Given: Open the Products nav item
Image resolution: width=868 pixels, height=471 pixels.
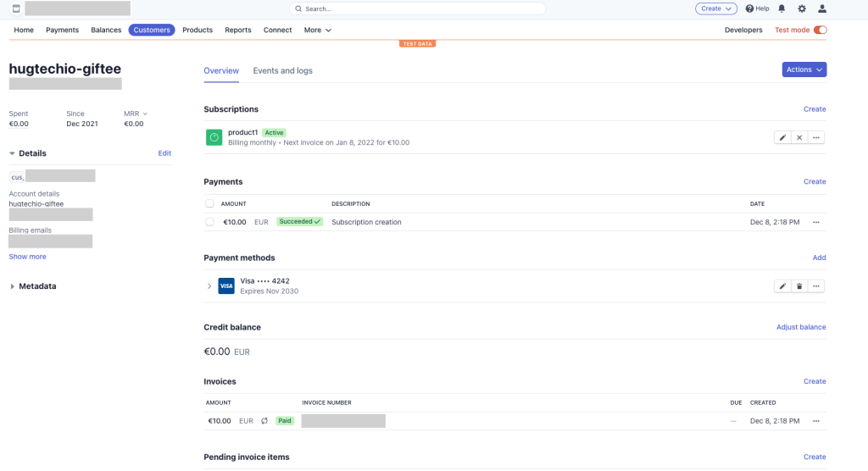Looking at the screenshot, I should coord(197,30).
